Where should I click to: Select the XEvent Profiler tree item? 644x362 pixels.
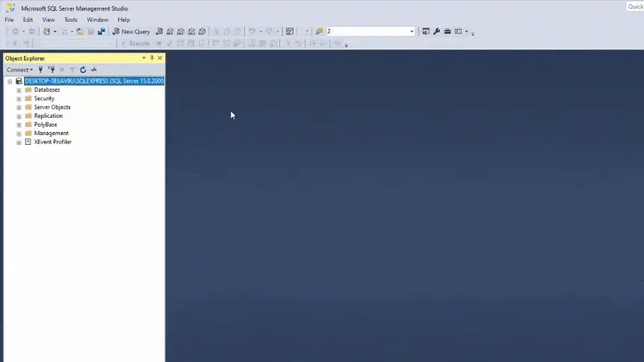(53, 142)
